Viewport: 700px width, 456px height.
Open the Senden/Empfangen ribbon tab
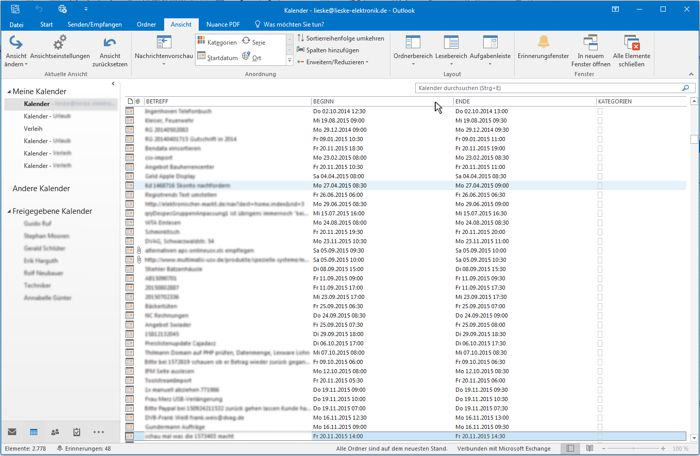(x=94, y=22)
